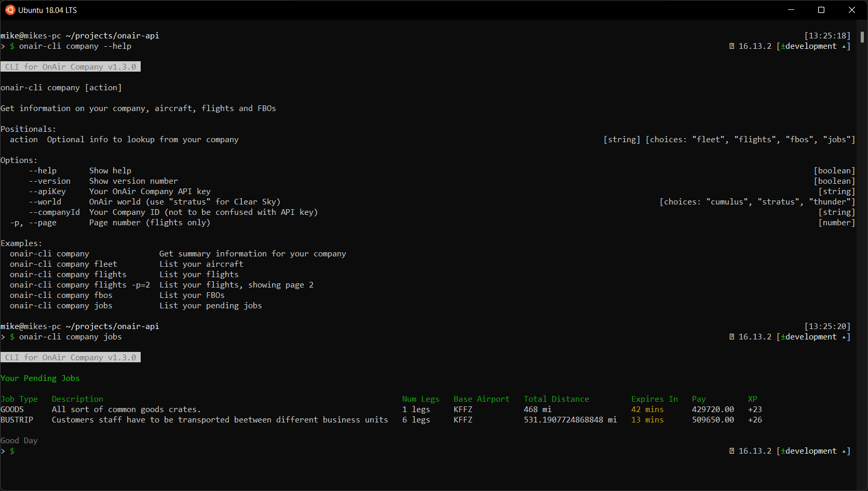The height and width of the screenshot is (491, 868).
Task: Click the second 'mike@mikes-pc ~/projects/onair-api' prompt line
Action: click(x=80, y=326)
